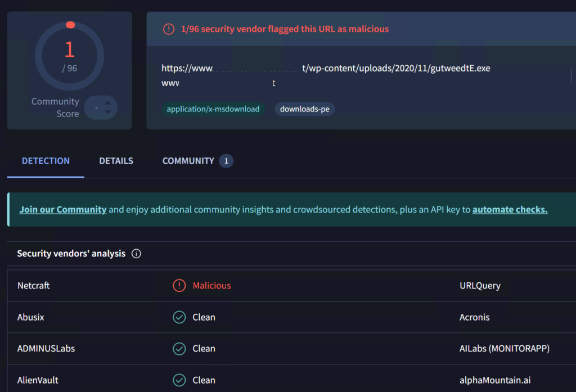
Task: Click the URLQuery vendor entry
Action: click(x=480, y=286)
